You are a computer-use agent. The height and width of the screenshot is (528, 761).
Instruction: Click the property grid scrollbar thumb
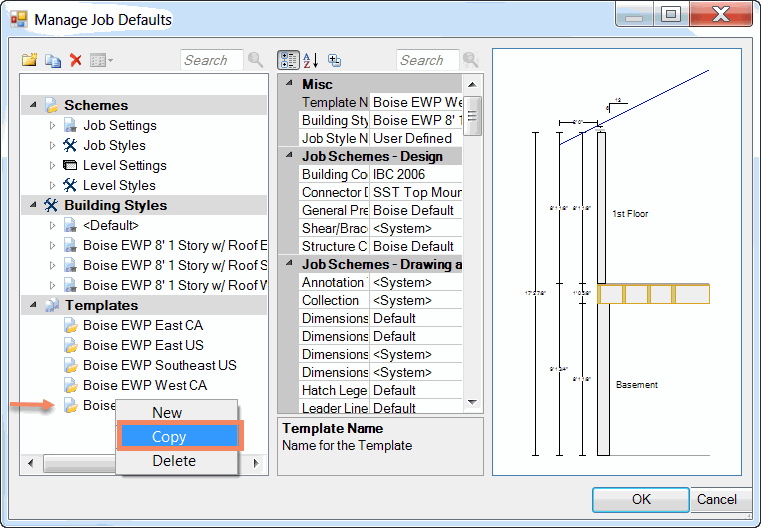click(472, 116)
